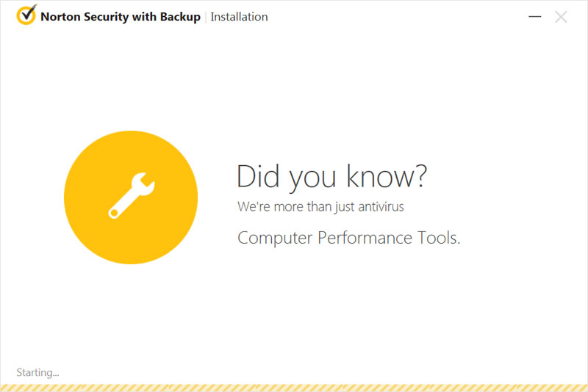Click 'We're more than just antivirus' text
The height and width of the screenshot is (392, 588).
320,207
